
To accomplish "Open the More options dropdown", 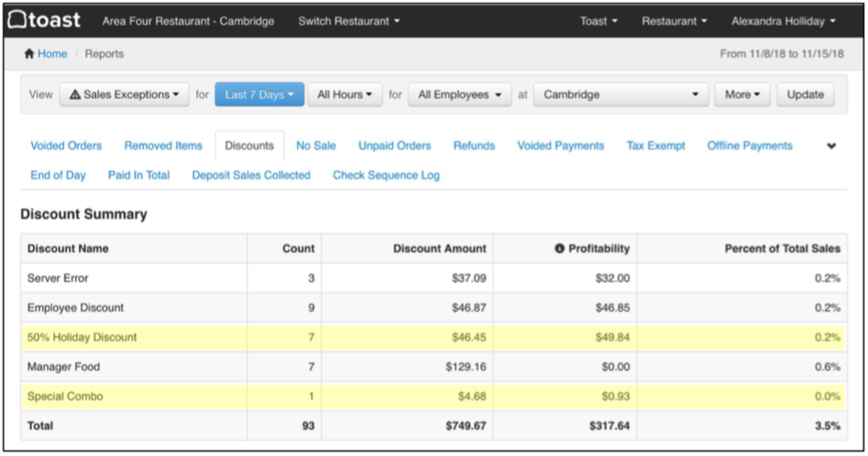I will [742, 95].
